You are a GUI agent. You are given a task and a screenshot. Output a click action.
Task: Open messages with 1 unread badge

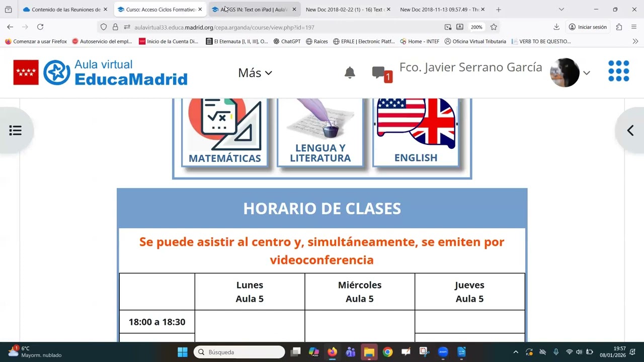[382, 74]
